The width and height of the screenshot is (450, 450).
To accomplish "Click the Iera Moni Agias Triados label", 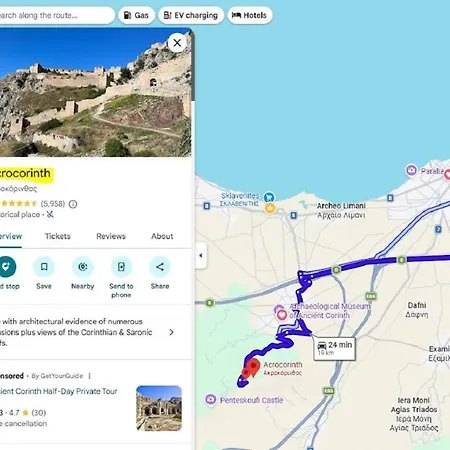I will [x=414, y=414].
